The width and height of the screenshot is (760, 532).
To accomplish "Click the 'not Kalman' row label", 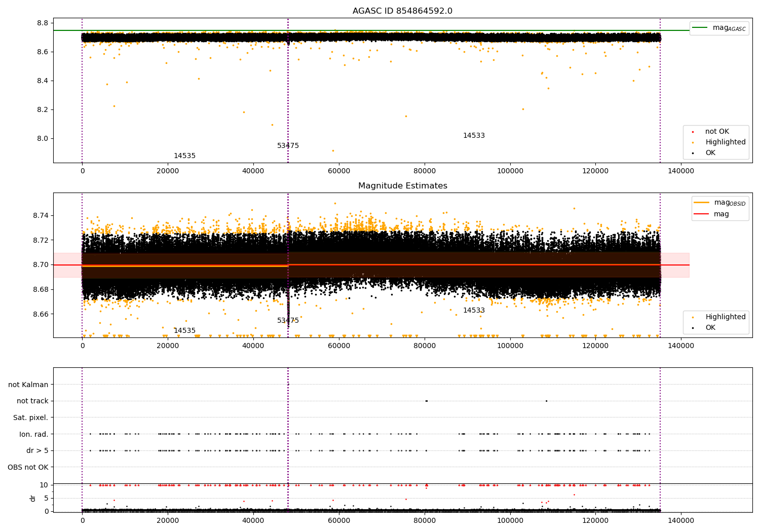I will [x=28, y=385].
